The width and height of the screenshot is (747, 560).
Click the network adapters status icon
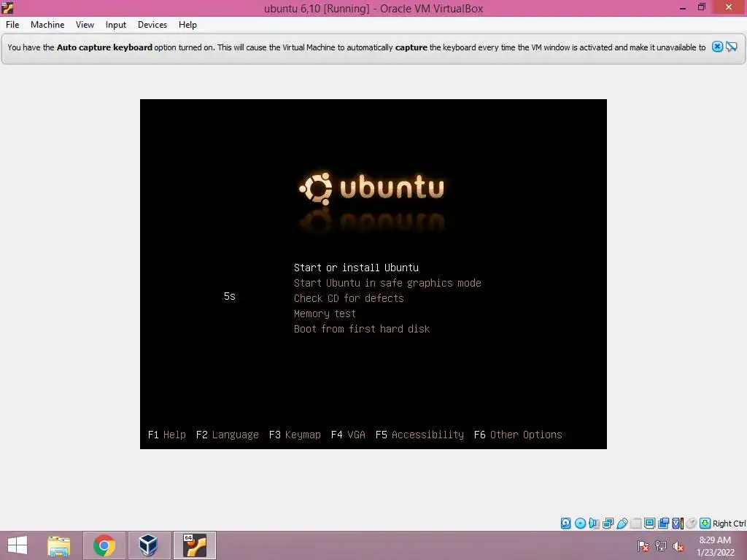tap(608, 524)
